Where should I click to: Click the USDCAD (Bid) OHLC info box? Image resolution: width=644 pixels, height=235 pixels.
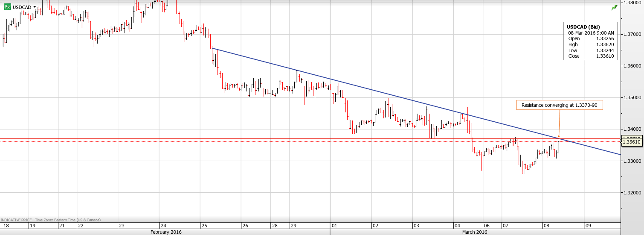[590, 41]
